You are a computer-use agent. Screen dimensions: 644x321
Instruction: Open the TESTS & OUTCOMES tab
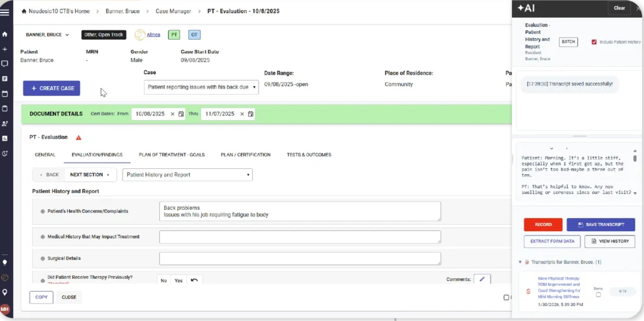pos(309,155)
